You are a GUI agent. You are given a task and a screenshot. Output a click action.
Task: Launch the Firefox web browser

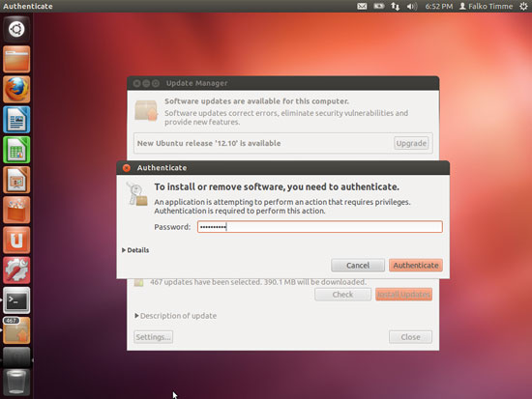[x=16, y=90]
